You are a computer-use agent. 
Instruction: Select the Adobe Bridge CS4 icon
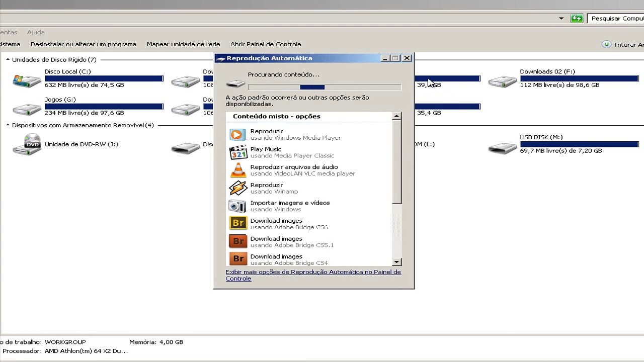(238, 259)
